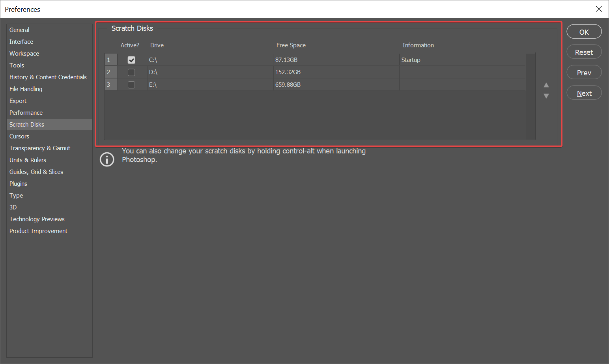The image size is (609, 364).
Task: Select the D:\ drive row free space cell
Action: pos(335,72)
